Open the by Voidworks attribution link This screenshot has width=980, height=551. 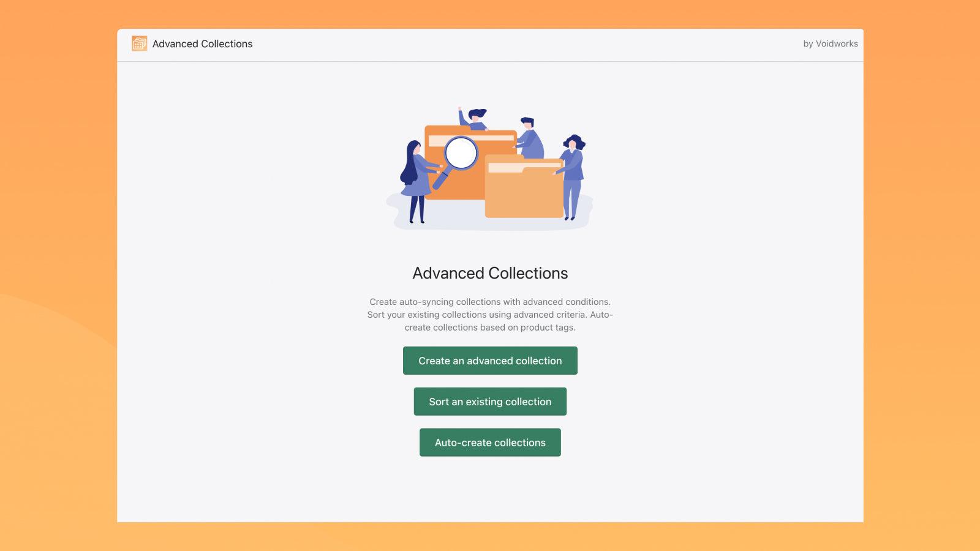click(831, 43)
